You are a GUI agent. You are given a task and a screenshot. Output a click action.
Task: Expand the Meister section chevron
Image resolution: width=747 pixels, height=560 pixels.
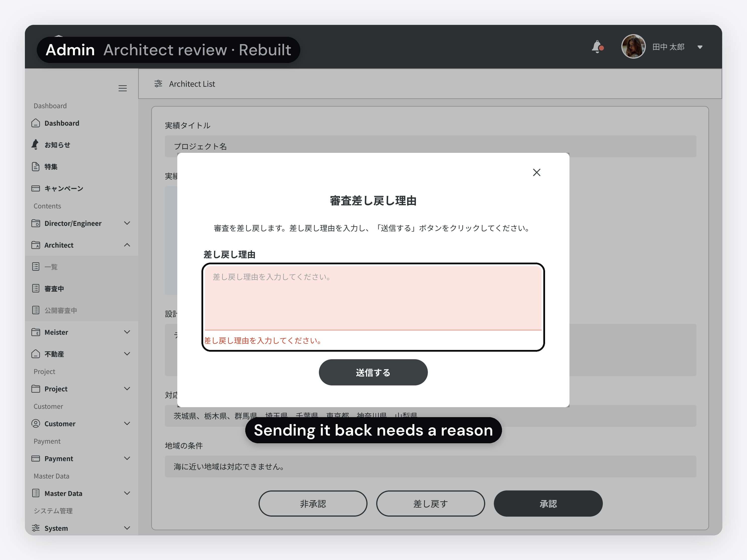click(127, 332)
